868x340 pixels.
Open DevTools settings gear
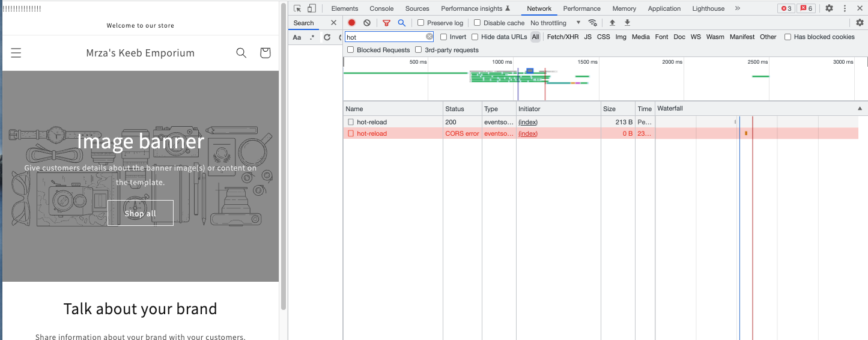pyautogui.click(x=829, y=8)
